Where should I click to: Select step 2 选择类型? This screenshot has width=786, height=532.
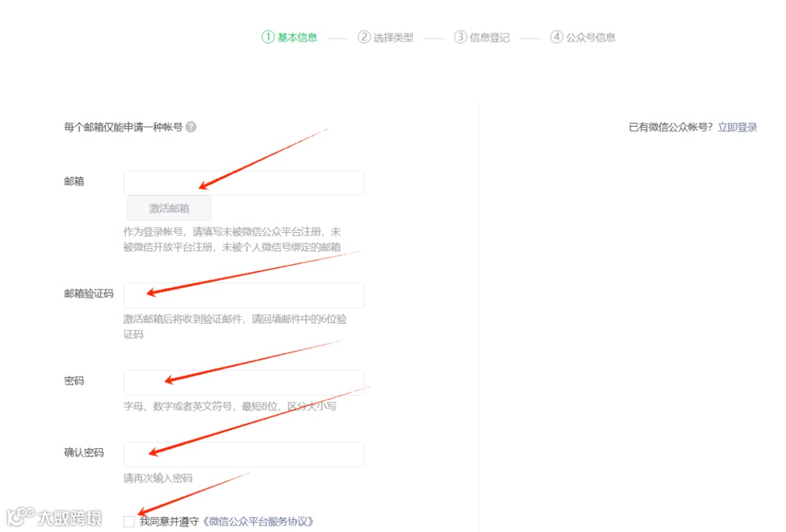[386, 37]
